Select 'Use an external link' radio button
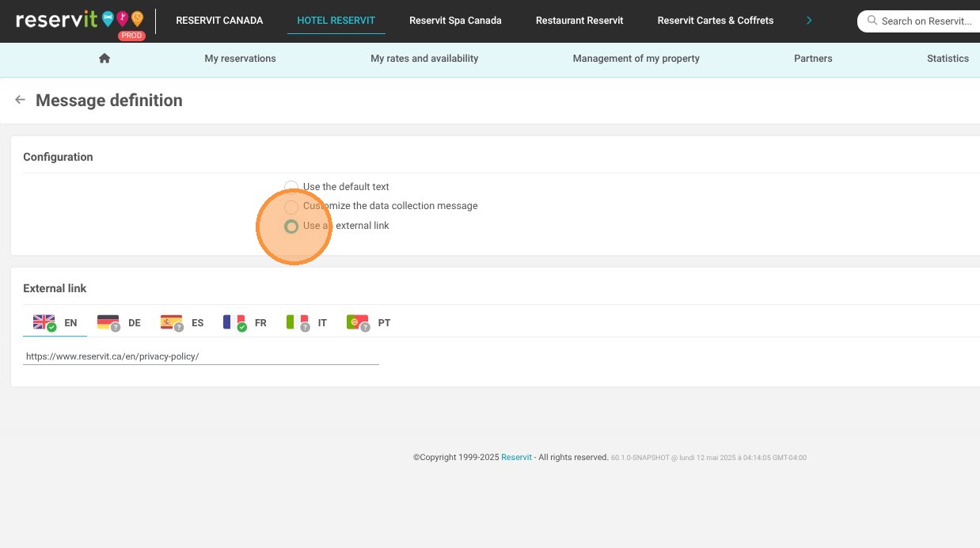The image size is (980, 548). [291, 226]
